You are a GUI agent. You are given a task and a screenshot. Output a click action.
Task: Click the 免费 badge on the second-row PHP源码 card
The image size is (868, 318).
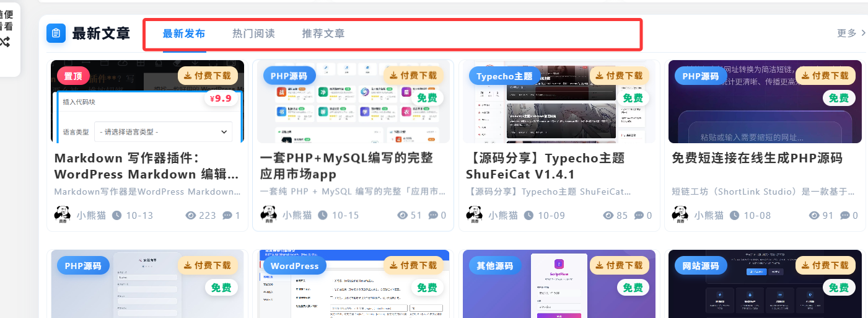point(221,288)
